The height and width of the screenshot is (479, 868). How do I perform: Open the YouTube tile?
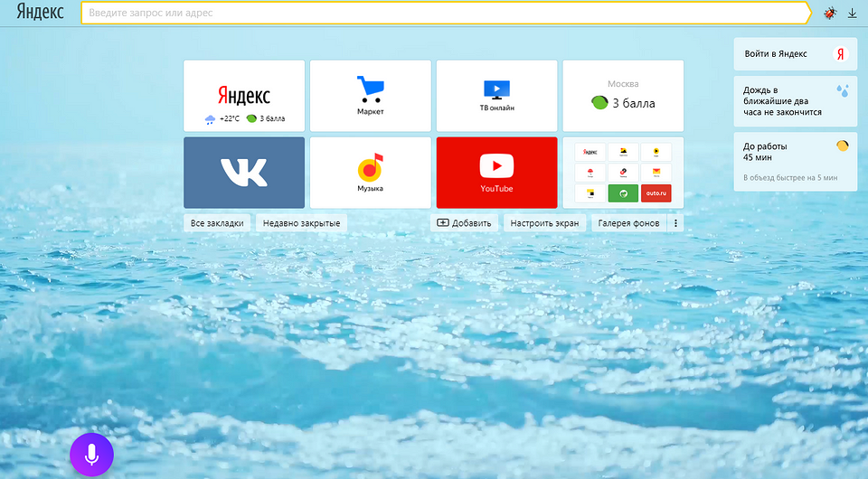click(496, 173)
